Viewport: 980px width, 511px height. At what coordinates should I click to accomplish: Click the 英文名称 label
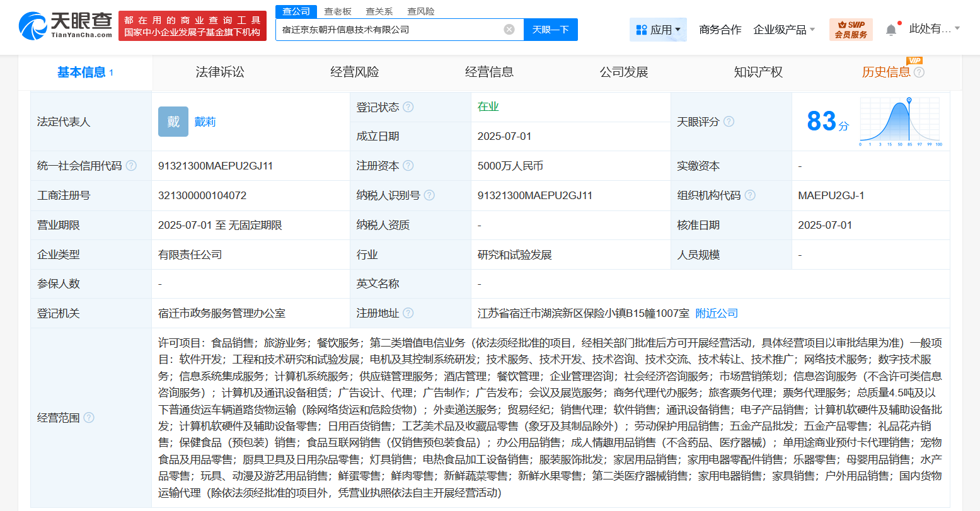pyautogui.click(x=378, y=284)
